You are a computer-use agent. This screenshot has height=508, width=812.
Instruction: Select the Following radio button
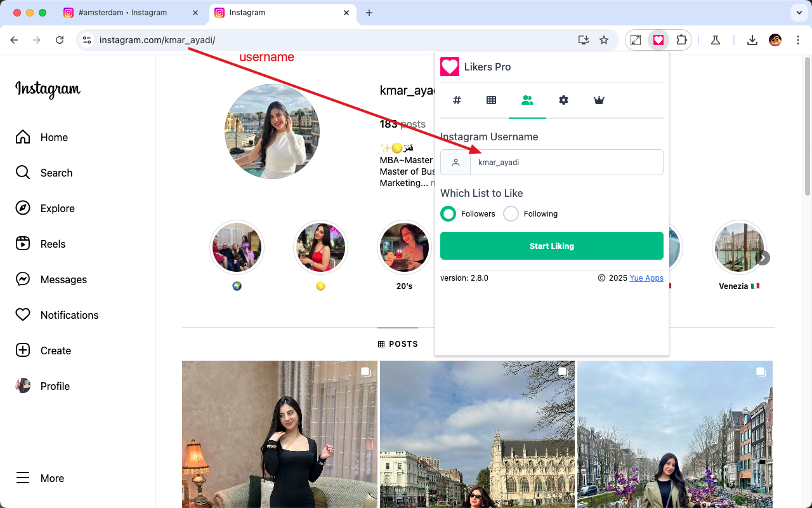point(511,214)
